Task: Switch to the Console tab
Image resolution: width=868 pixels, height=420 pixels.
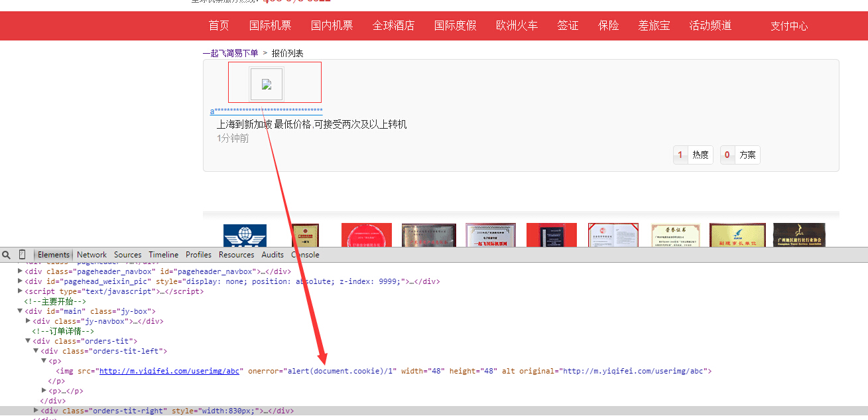Action: click(305, 255)
